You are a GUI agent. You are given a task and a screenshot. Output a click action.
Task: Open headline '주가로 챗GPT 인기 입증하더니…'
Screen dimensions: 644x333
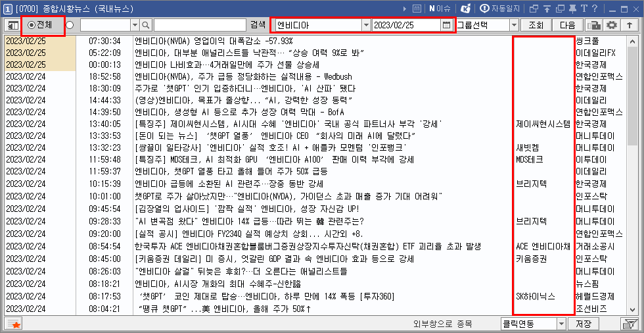[244, 89]
